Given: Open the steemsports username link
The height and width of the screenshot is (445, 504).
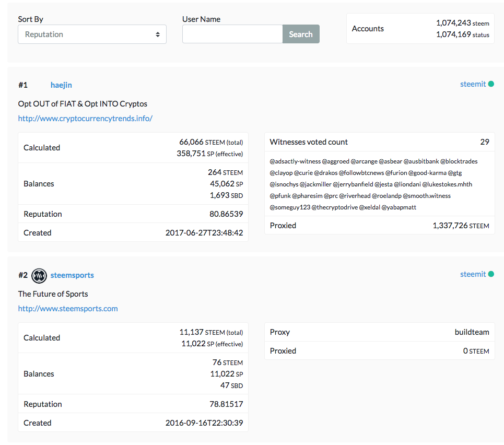Looking at the screenshot, I should (72, 275).
